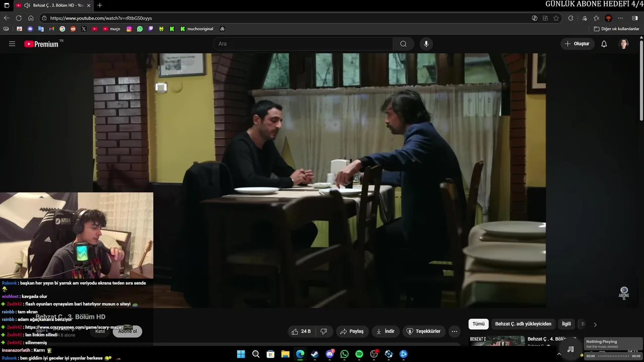Subscribe with the Abone ol button

127,331
